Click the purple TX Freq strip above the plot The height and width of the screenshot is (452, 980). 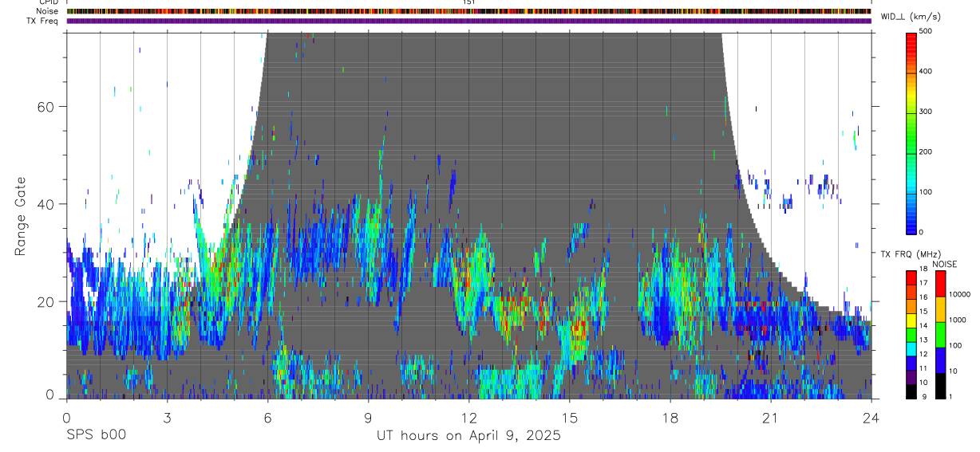click(x=468, y=21)
